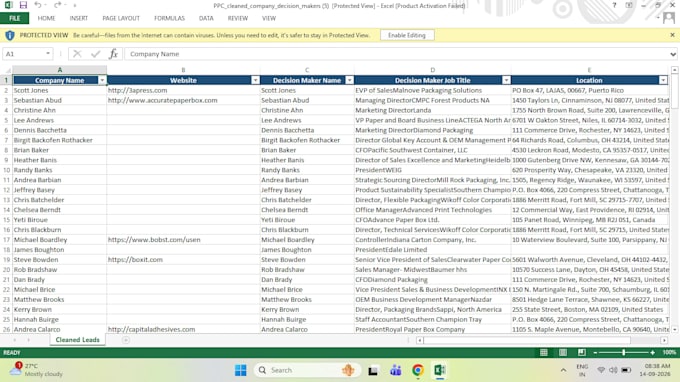Click cell http://capitaladhesives.com
Image resolution: width=680 pixels, height=382 pixels.
tap(183, 329)
